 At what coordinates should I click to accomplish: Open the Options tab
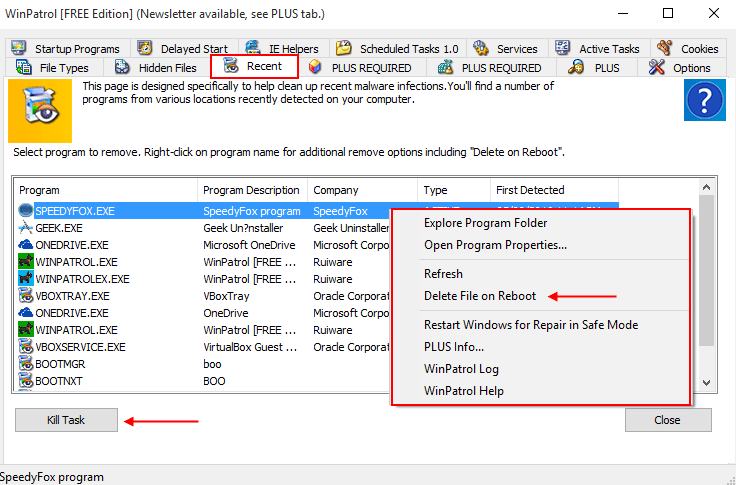(x=682, y=68)
